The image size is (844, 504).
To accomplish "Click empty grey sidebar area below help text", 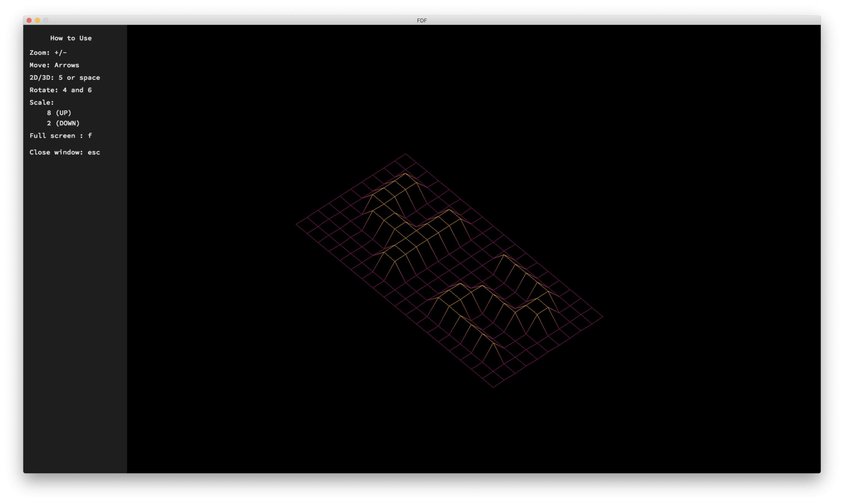I will pyautogui.click(x=75, y=306).
